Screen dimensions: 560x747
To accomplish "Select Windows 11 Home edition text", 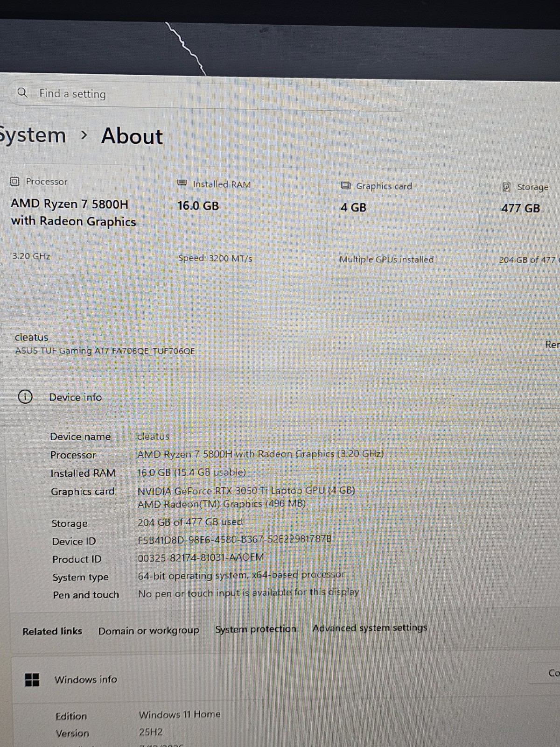I will (180, 714).
